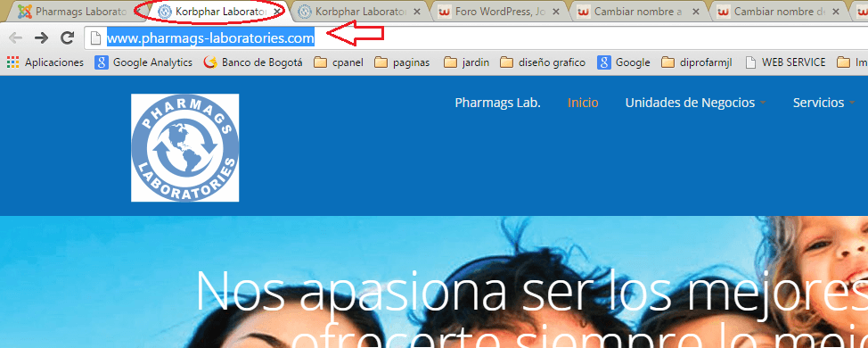Open the Pharmags Lab. menu link
The image size is (868, 348).
tap(497, 103)
